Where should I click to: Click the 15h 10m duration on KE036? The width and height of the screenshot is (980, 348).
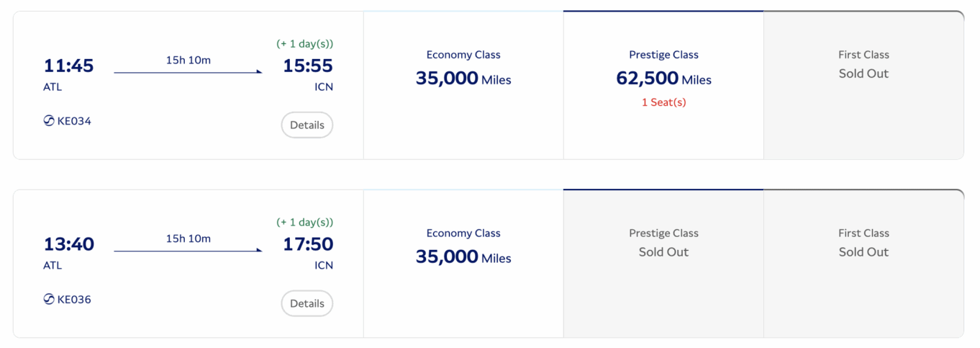pyautogui.click(x=188, y=238)
